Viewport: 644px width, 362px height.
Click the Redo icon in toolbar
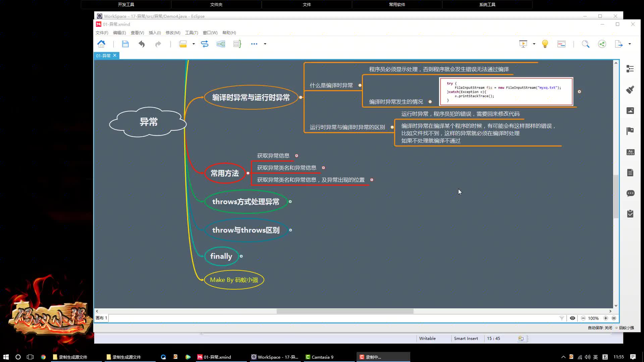tap(158, 43)
